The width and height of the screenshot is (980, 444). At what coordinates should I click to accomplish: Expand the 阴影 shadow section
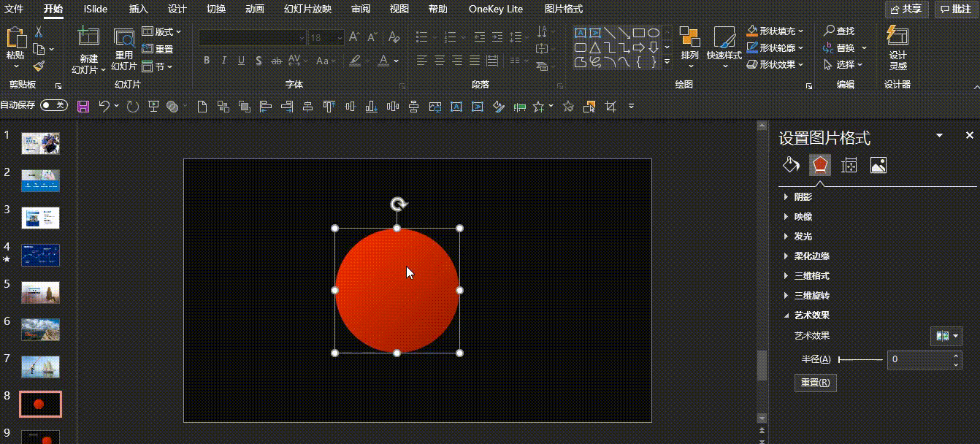pyautogui.click(x=803, y=196)
